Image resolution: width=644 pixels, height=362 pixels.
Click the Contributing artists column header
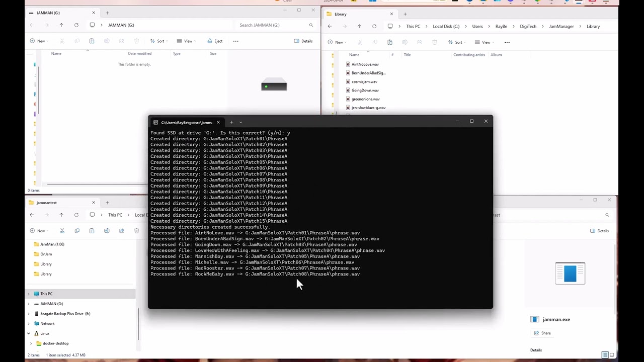tap(469, 55)
